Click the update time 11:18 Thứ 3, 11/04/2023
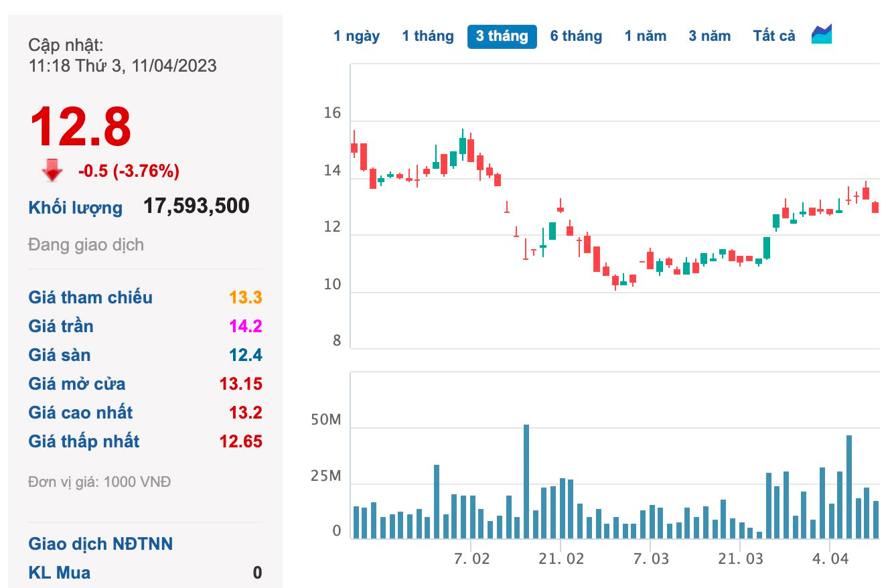This screenshot has height=588, width=892. click(123, 66)
